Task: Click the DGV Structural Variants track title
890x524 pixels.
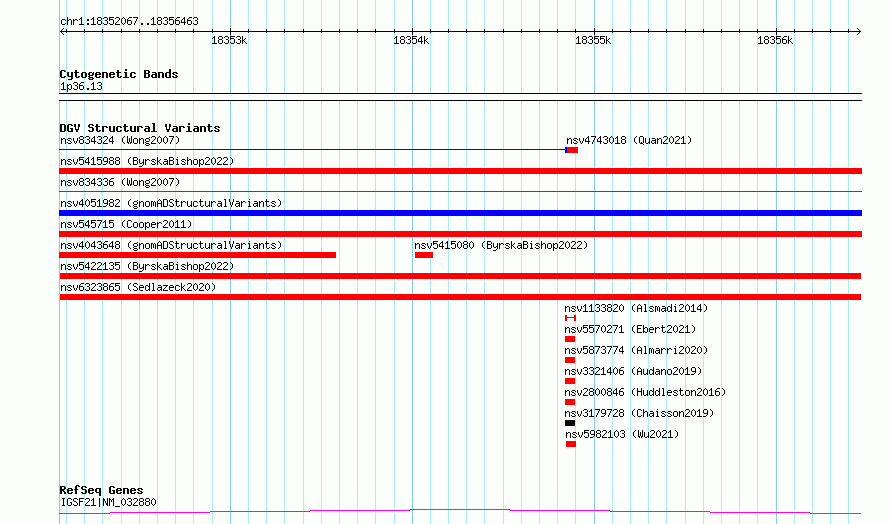Action: 140,128
